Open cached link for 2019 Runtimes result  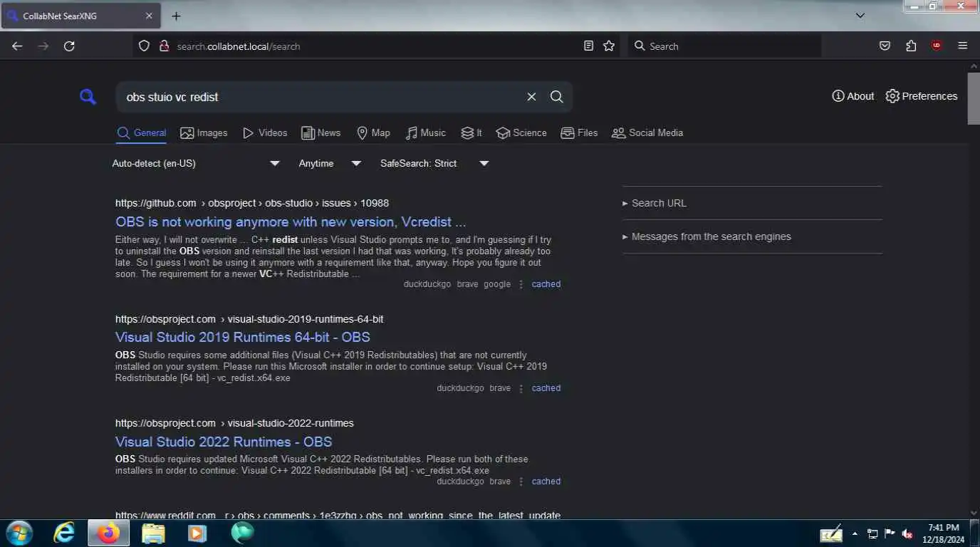click(546, 388)
